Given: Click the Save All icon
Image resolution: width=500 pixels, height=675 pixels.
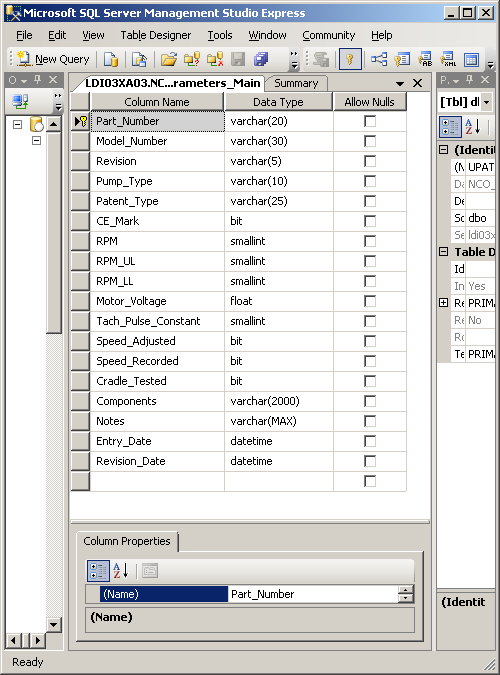Looking at the screenshot, I should [x=261, y=59].
